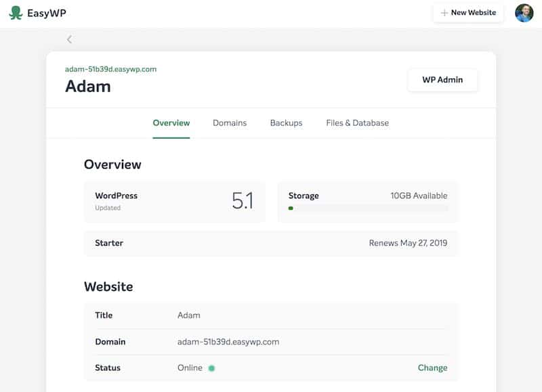Click the Starter plan label
The height and width of the screenshot is (392, 542).
(109, 243)
